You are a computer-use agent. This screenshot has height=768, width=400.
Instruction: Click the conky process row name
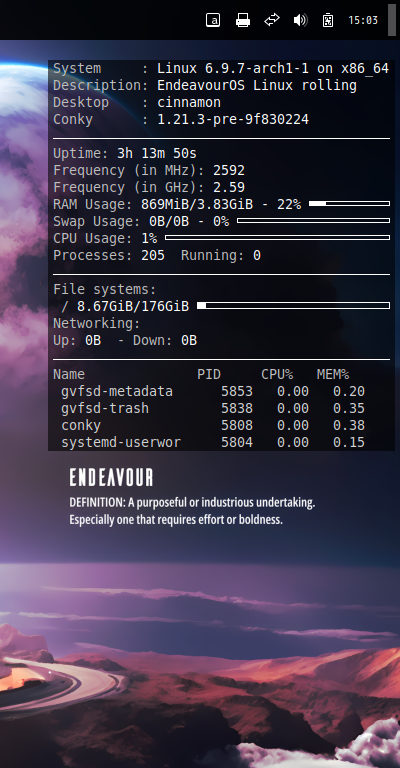point(81,426)
